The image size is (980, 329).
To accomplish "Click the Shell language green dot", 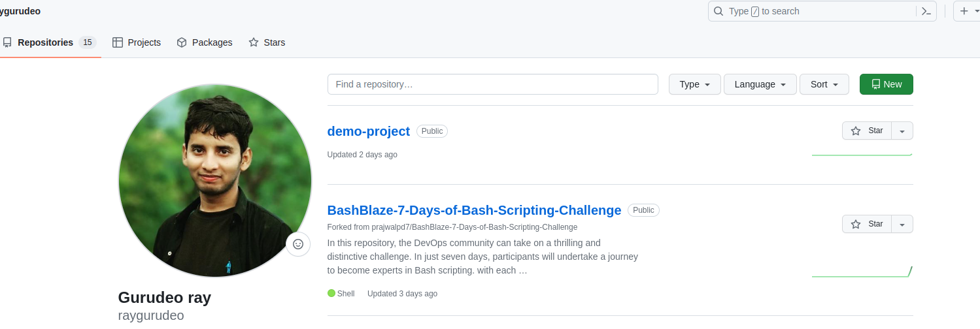I will pos(331,294).
